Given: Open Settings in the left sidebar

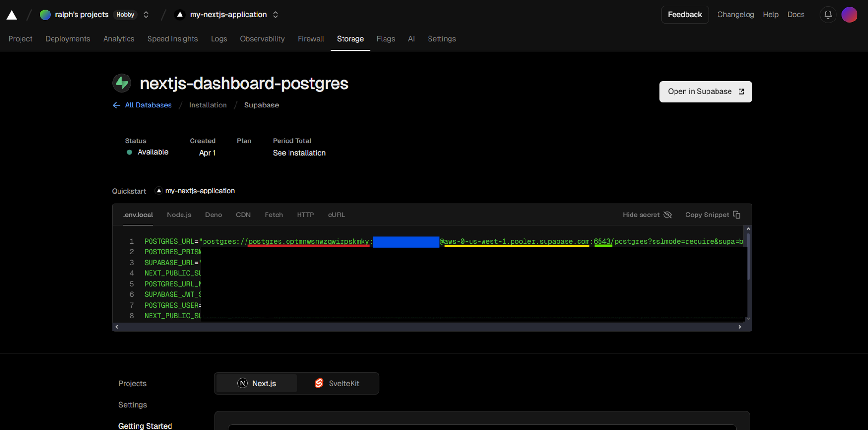Looking at the screenshot, I should click(133, 405).
